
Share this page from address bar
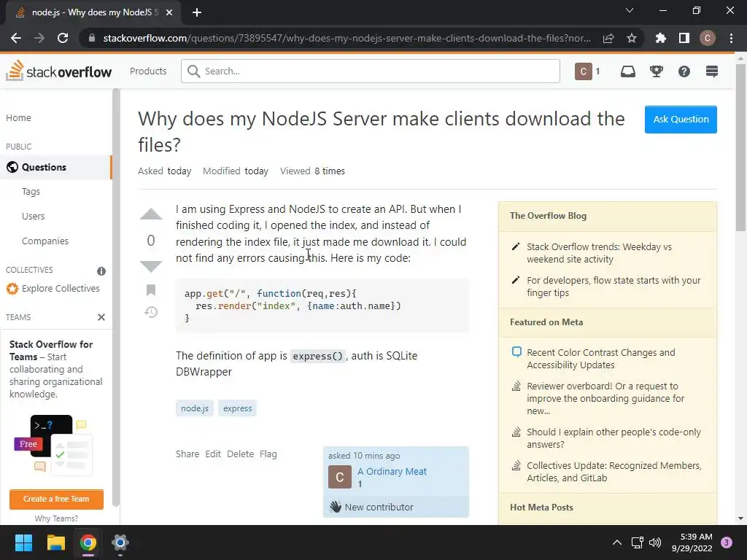pos(608,38)
